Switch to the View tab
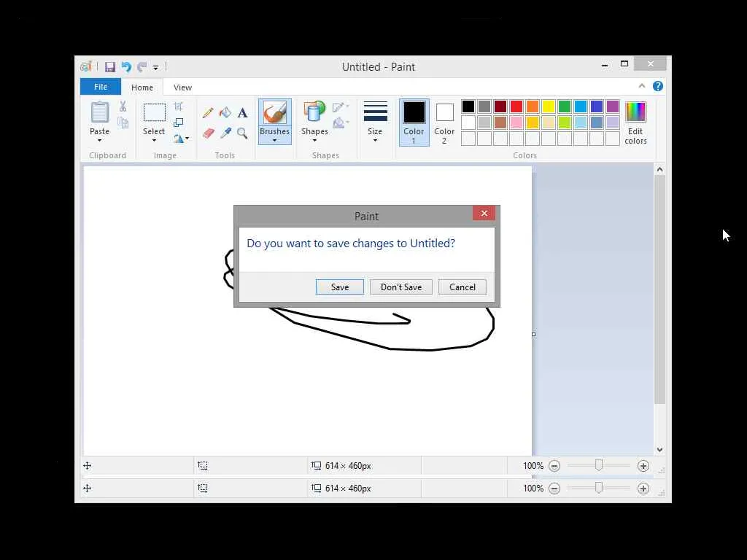747x560 pixels. (182, 87)
